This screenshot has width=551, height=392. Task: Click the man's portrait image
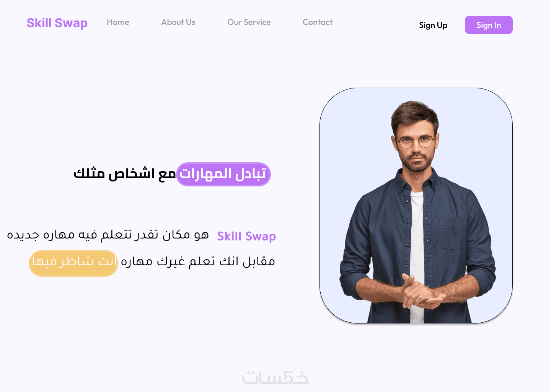pos(416,206)
